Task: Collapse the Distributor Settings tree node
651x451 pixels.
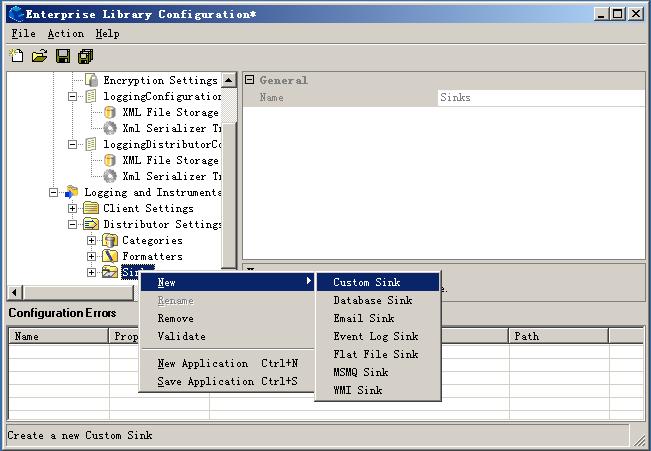Action: [x=73, y=224]
